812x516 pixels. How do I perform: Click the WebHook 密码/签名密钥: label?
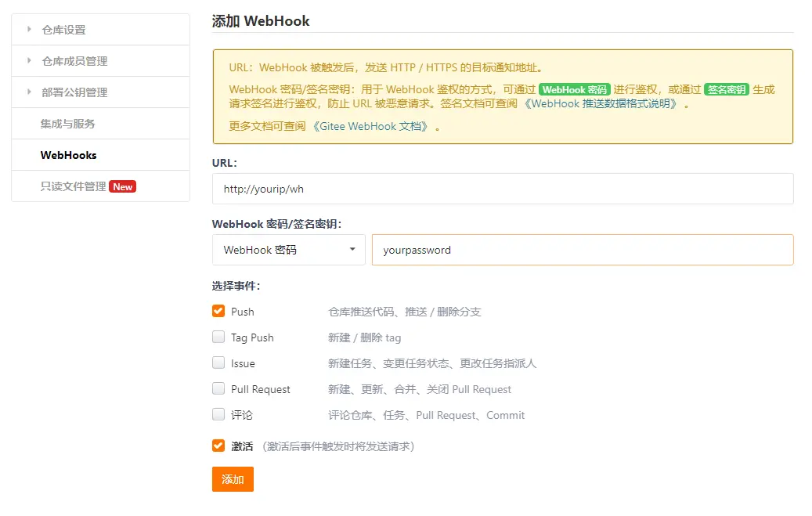pyautogui.click(x=276, y=224)
